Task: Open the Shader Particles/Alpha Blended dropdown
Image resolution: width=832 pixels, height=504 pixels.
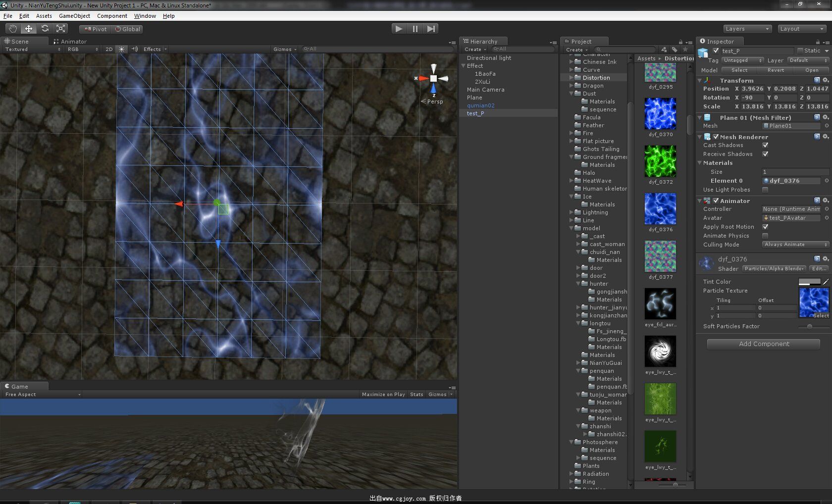Action: tap(774, 269)
